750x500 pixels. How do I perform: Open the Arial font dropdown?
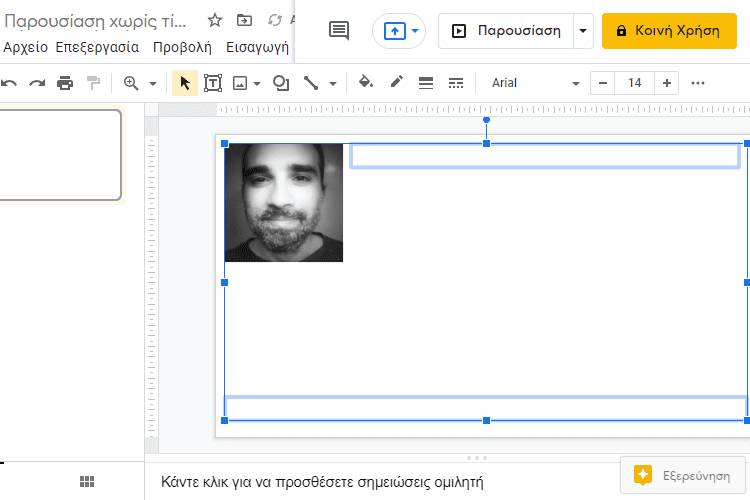coord(535,83)
